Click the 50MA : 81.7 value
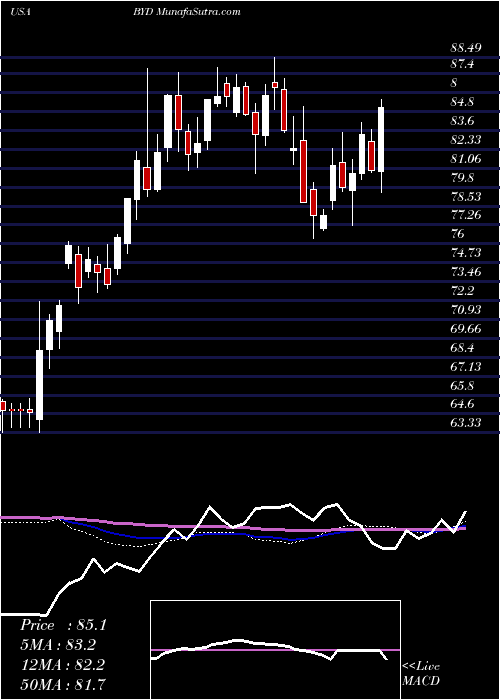 tap(63, 684)
